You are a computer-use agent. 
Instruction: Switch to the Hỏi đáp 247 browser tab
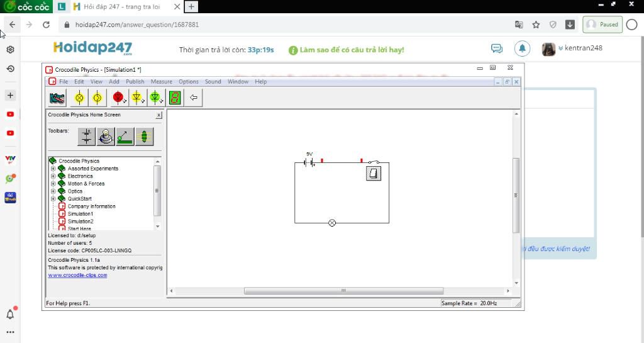click(126, 6)
